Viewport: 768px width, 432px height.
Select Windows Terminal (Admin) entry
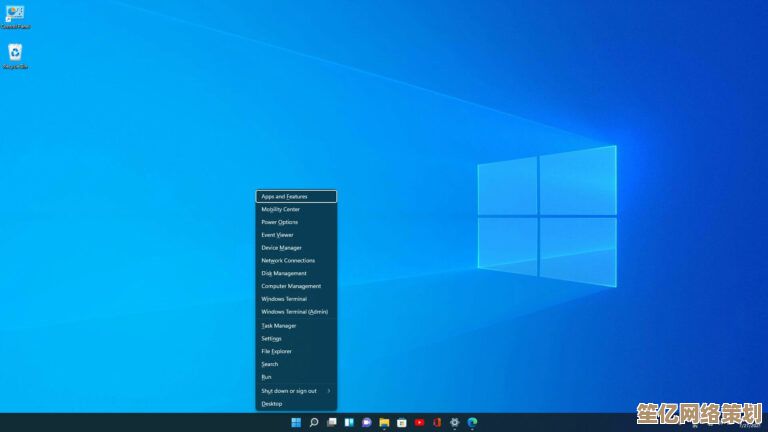coord(294,312)
